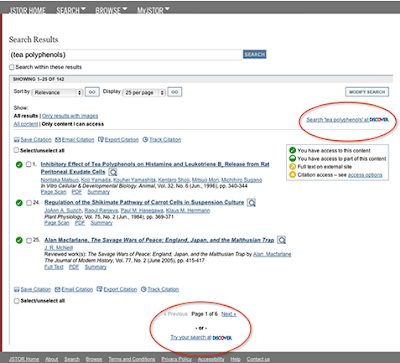Click the top Email Citation envelope link
The width and height of the screenshot is (400, 363).
(x=75, y=140)
